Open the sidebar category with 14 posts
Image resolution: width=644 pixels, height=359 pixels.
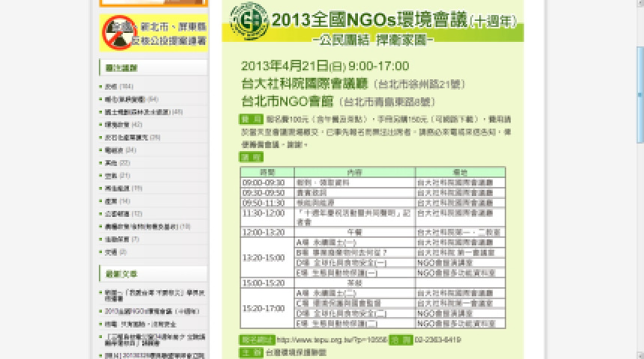[111, 200]
